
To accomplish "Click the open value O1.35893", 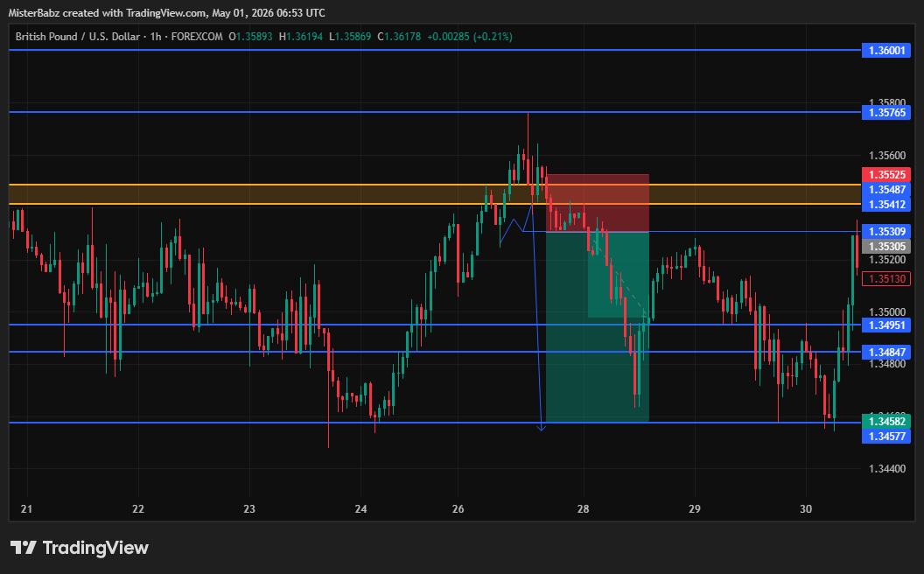I will (250, 37).
